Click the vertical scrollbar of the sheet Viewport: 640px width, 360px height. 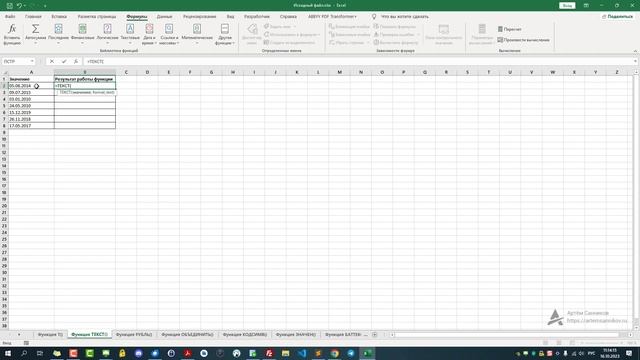[636, 200]
